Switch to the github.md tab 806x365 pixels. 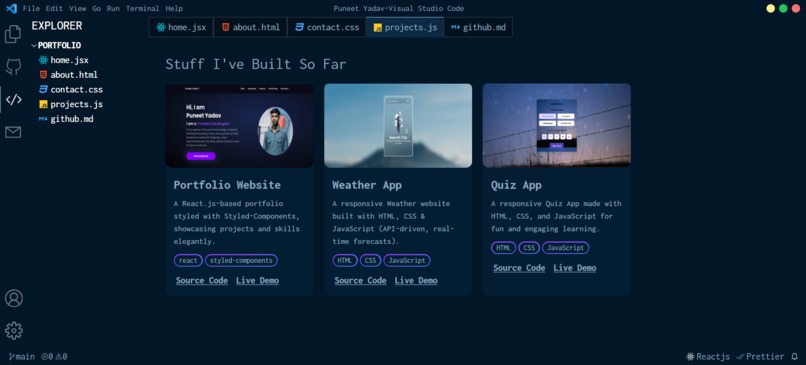tap(478, 27)
